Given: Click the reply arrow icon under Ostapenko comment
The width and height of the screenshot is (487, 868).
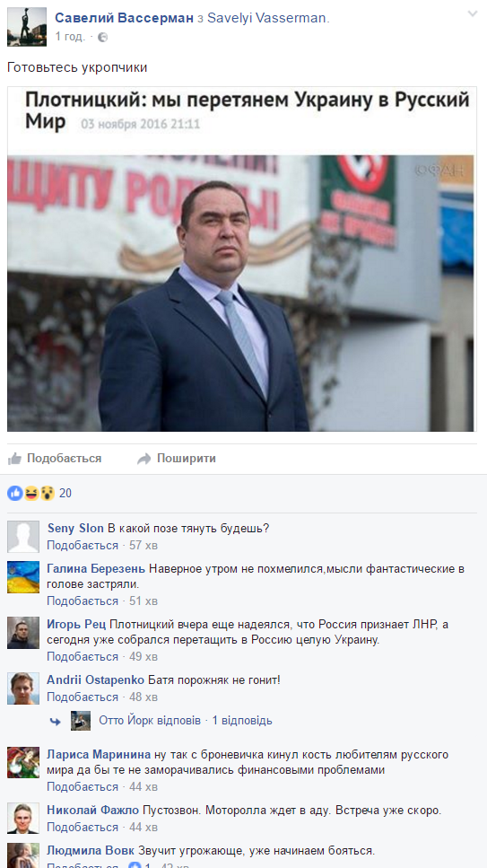Looking at the screenshot, I should click(55, 721).
